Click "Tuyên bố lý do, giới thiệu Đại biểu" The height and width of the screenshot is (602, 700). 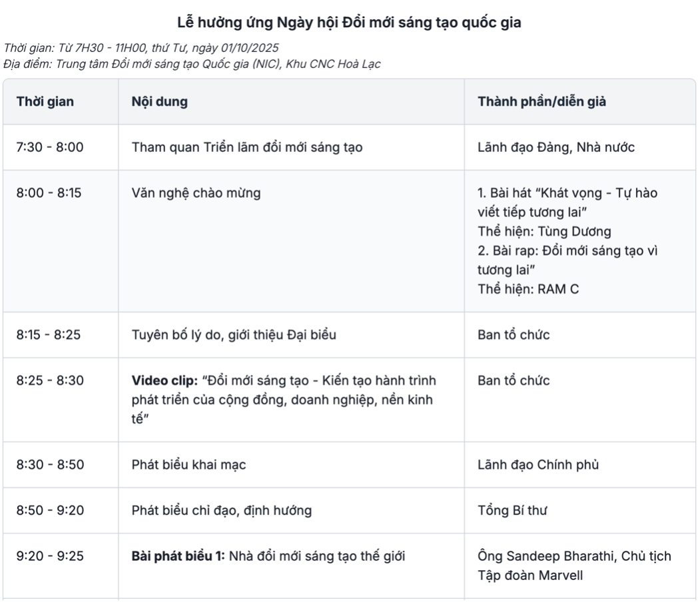point(234,334)
